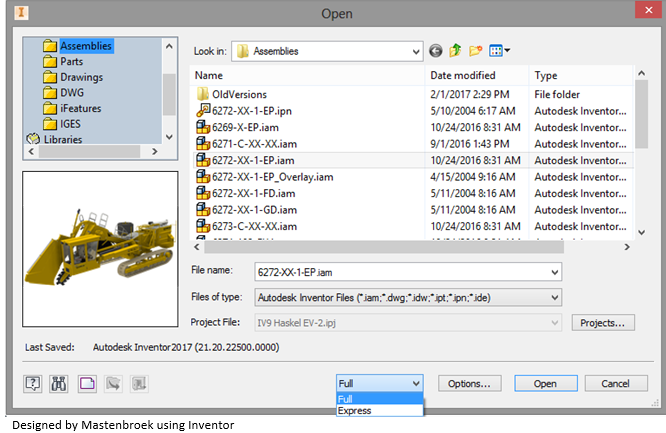Viewport: 666px width, 433px height.
Task: Click file list horizontal scroll right arrow
Action: pos(627,247)
